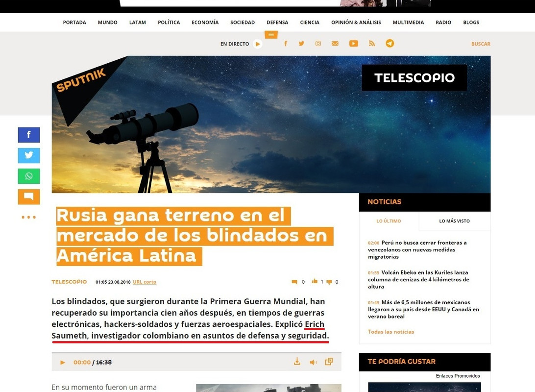Open the CIENCIA section
The image size is (535, 392).
coord(310,22)
